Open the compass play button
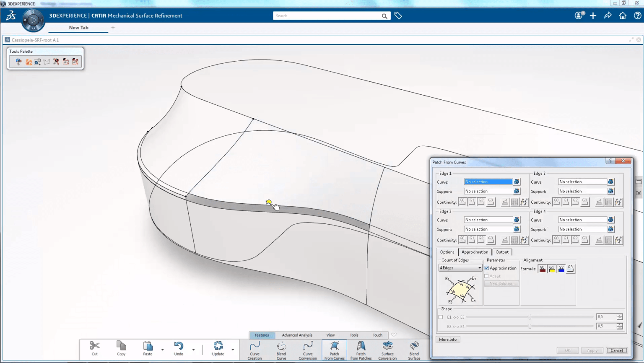Screen dimensions: 644x363 click(33, 20)
